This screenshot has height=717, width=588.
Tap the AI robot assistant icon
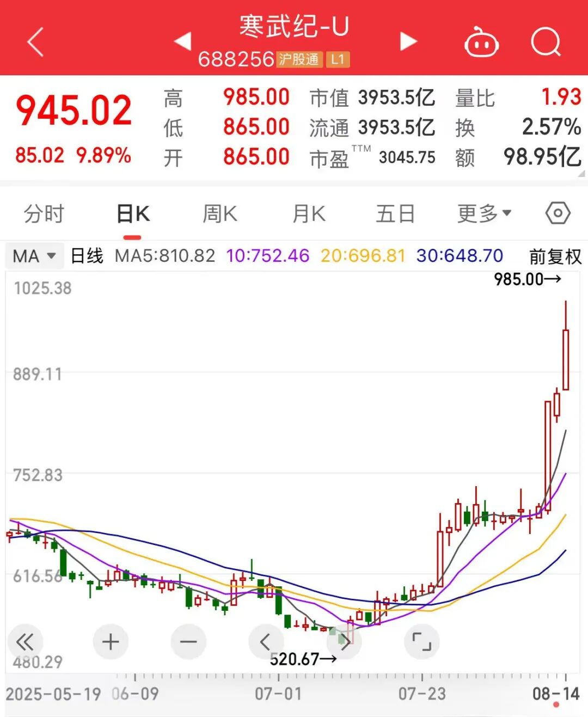click(482, 41)
